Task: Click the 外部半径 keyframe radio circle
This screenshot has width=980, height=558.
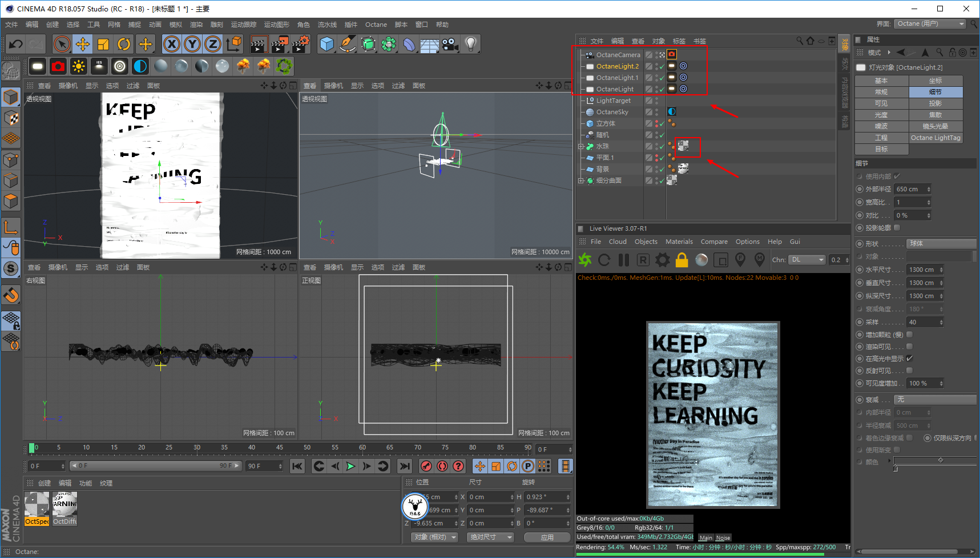Action: [860, 189]
